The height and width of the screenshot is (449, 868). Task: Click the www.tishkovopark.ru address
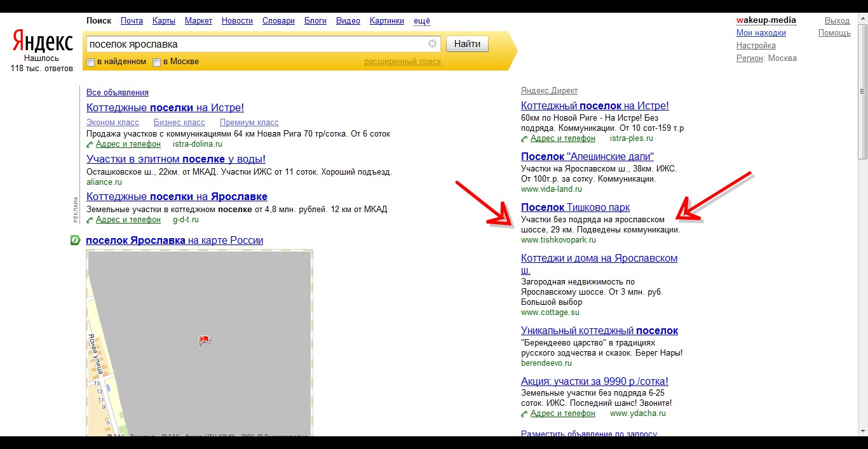pos(559,240)
